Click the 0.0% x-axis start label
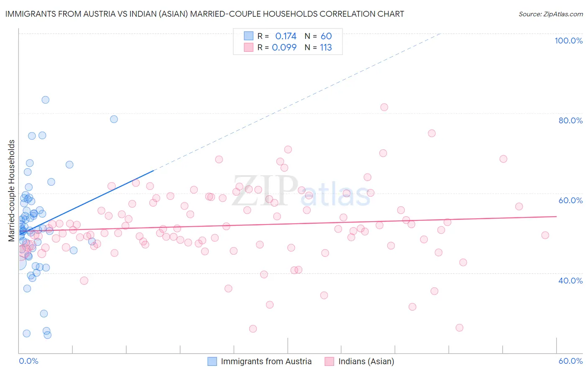The height and width of the screenshot is (373, 588). tap(28, 361)
